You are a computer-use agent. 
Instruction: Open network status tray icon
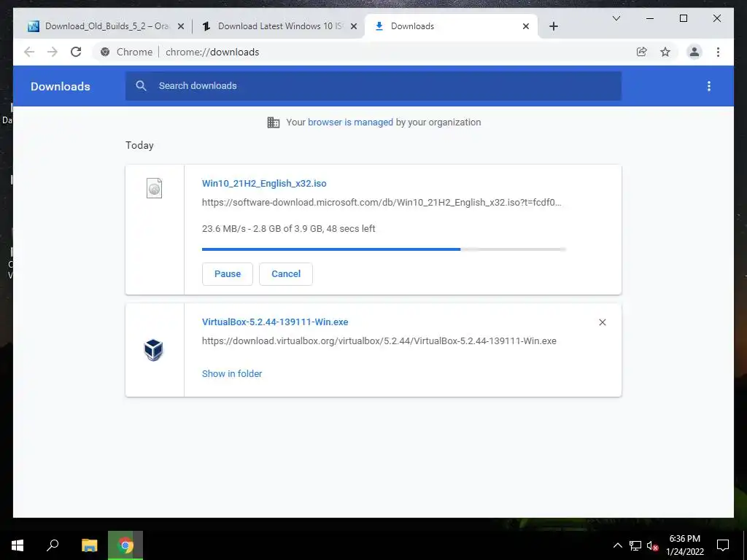[x=635, y=545]
